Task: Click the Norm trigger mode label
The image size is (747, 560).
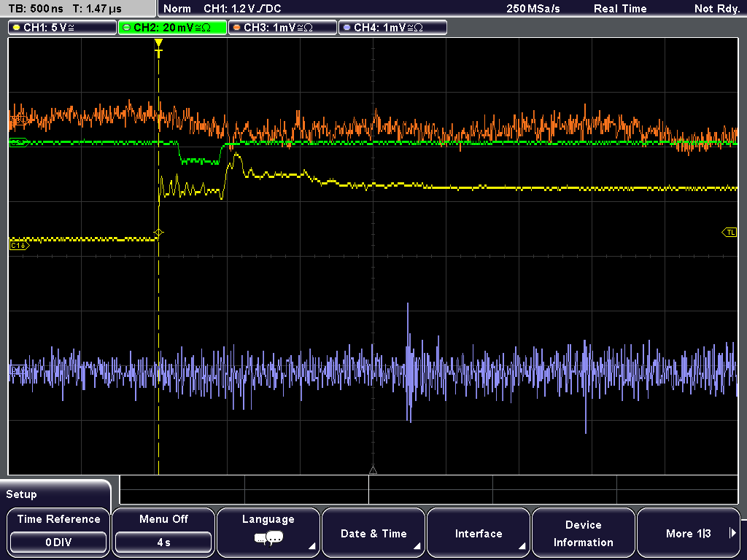Action: pos(177,9)
